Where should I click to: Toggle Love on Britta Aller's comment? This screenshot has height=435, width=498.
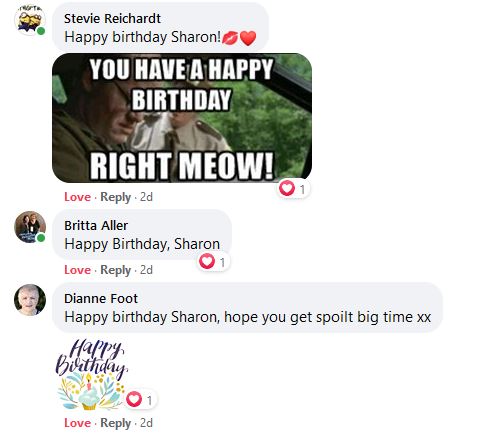(77, 270)
